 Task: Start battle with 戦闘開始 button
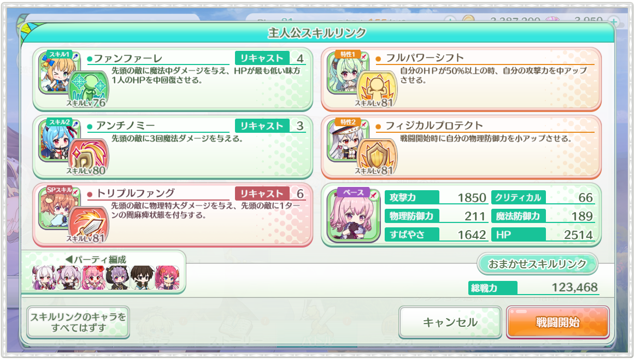(x=557, y=322)
